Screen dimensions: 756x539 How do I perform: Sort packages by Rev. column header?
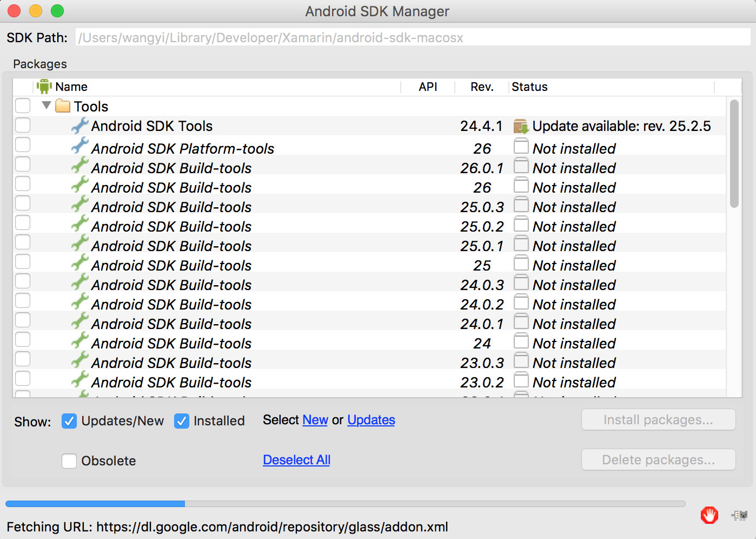[482, 87]
